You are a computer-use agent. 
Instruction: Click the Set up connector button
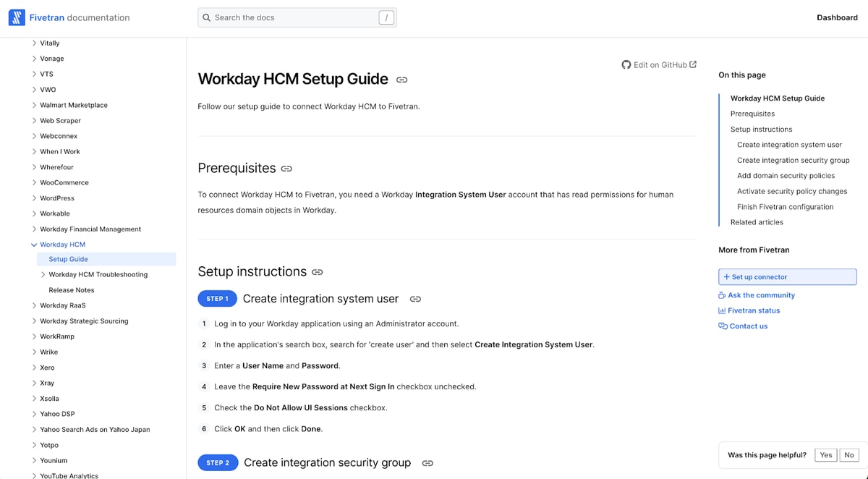pyautogui.click(x=787, y=277)
